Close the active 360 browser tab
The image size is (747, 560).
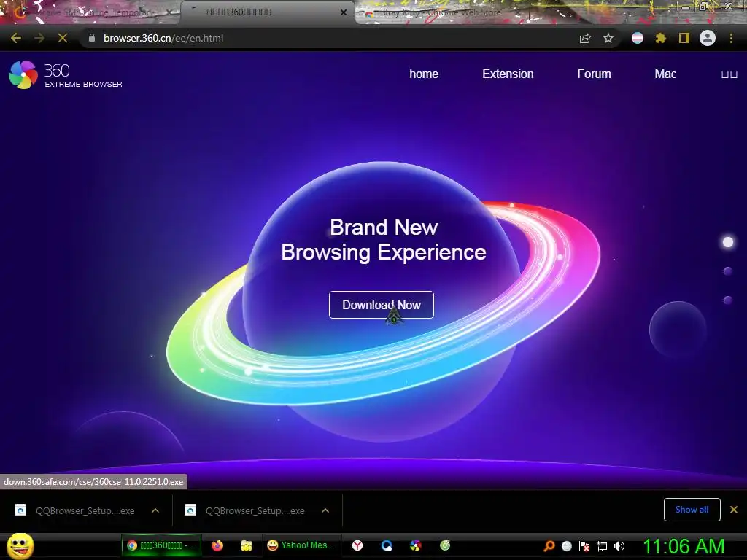[344, 12]
